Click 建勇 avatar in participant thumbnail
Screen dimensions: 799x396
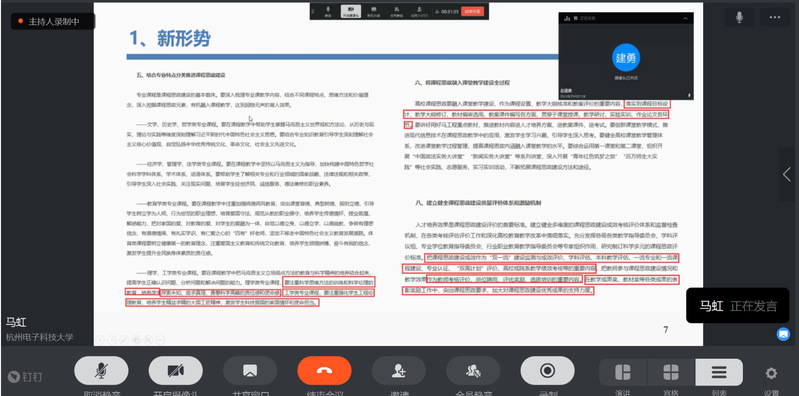coord(626,58)
